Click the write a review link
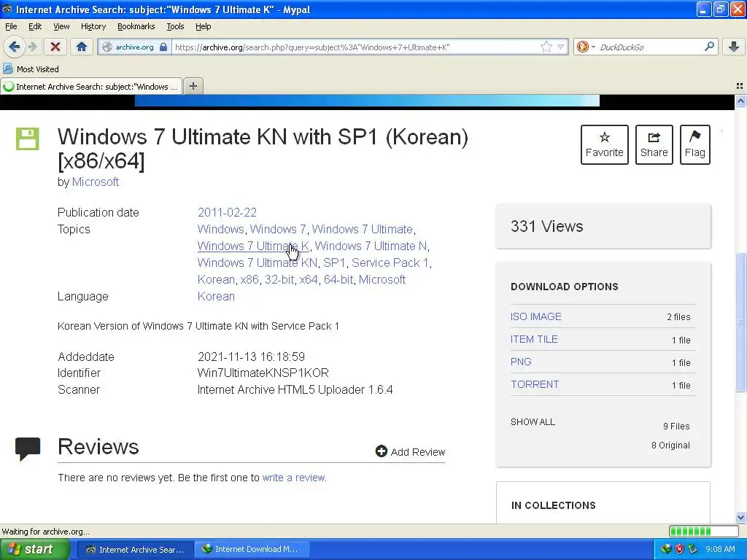 tap(293, 478)
